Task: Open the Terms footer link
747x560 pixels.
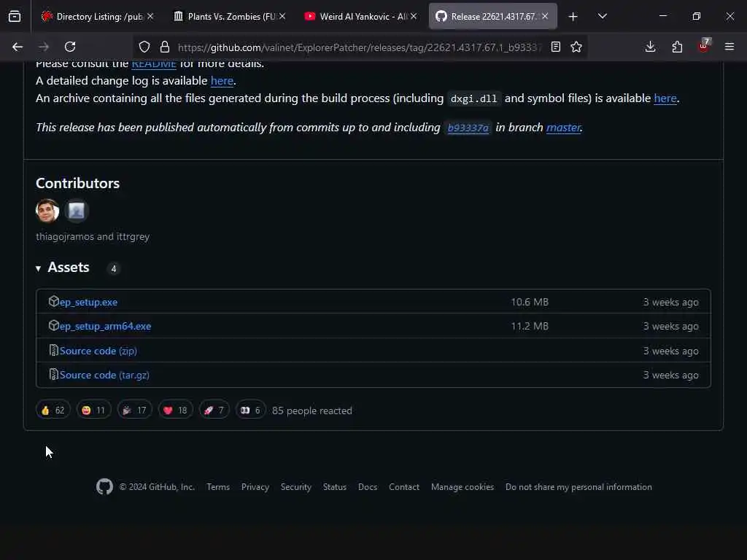Action: 218,487
